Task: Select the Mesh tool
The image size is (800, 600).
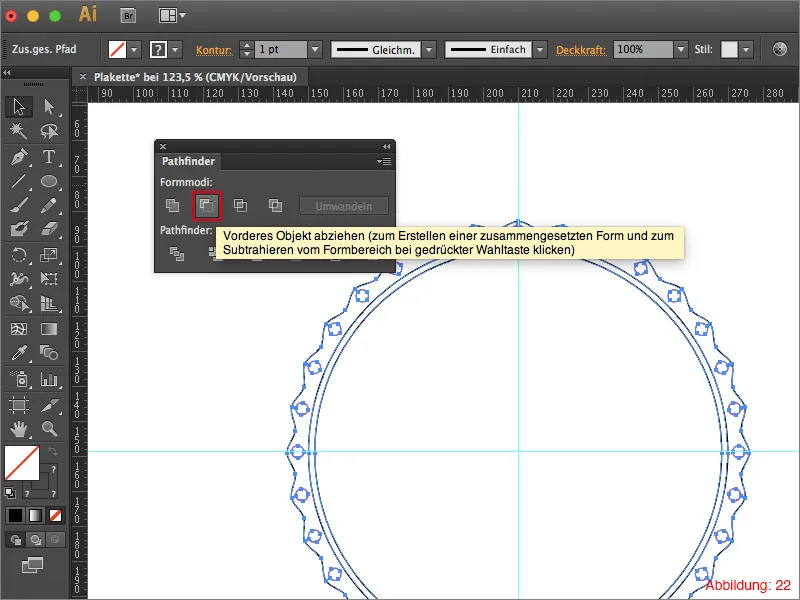Action: (19, 329)
